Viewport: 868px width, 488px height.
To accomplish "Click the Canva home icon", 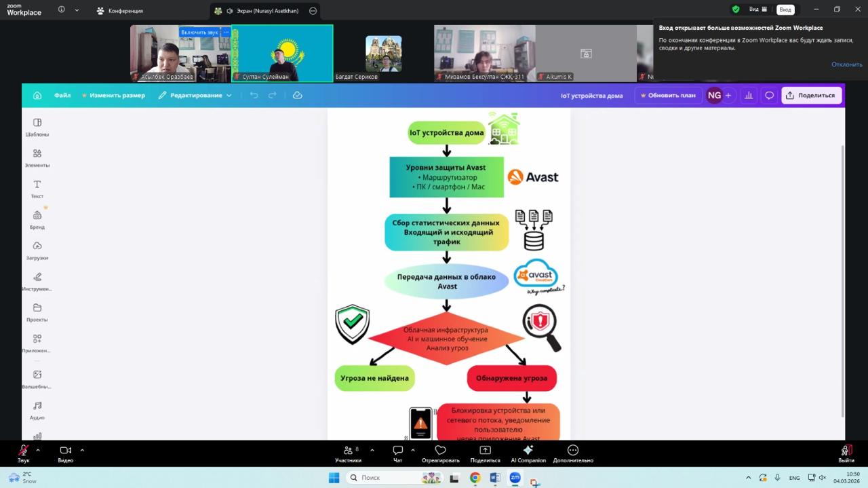I will [37, 96].
